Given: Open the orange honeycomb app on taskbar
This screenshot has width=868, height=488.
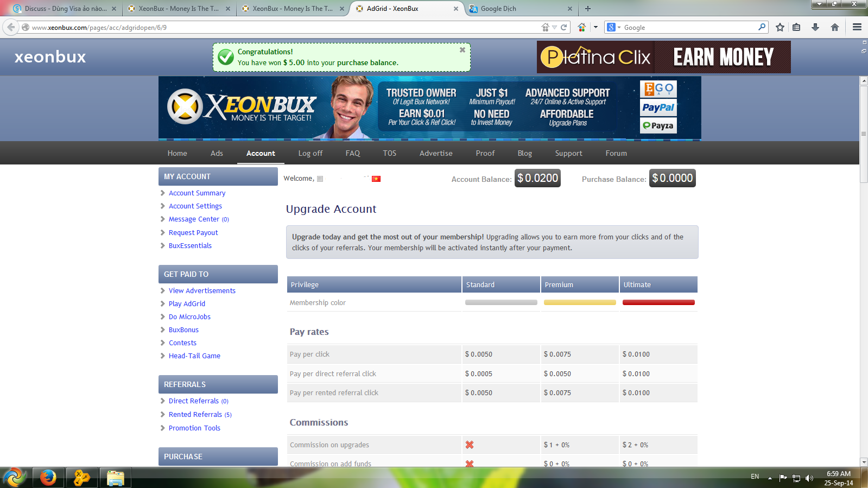Looking at the screenshot, I should click(x=81, y=478).
